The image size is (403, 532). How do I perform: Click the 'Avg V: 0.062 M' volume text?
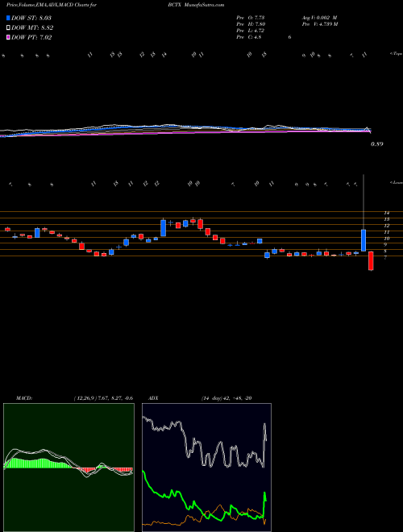319,18
